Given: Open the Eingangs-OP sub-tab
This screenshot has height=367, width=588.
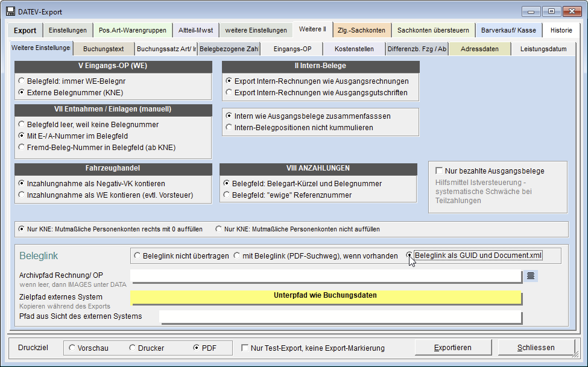Looking at the screenshot, I should tap(292, 49).
